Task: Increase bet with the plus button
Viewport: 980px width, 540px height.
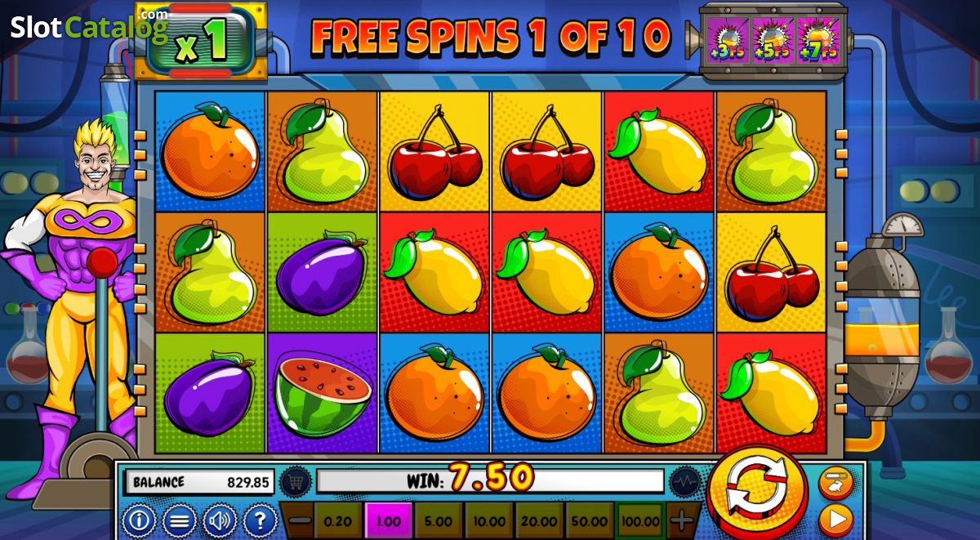Action: click(x=680, y=520)
